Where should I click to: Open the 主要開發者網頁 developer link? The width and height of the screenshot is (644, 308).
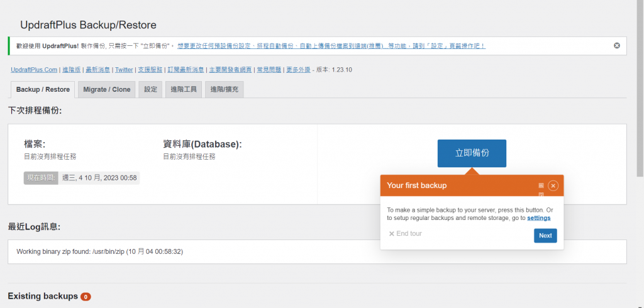click(x=230, y=70)
